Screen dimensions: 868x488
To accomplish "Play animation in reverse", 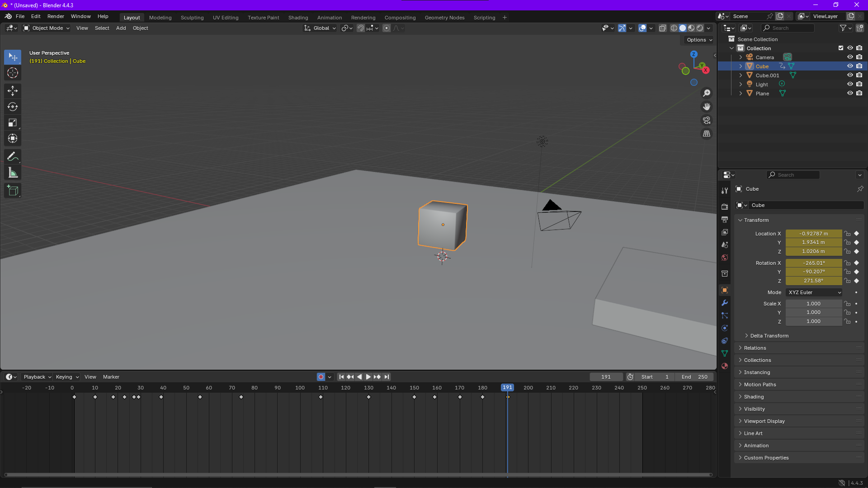I will tap(359, 377).
